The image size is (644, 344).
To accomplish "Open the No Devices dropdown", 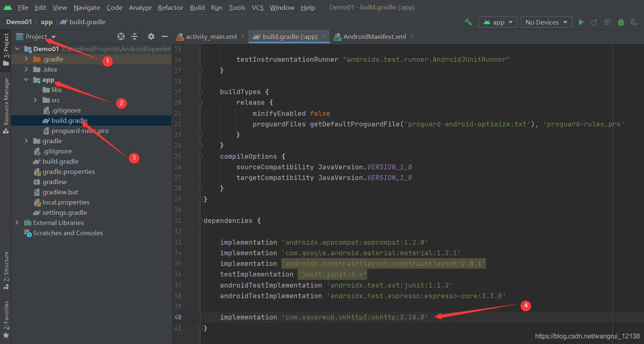I will tap(546, 22).
